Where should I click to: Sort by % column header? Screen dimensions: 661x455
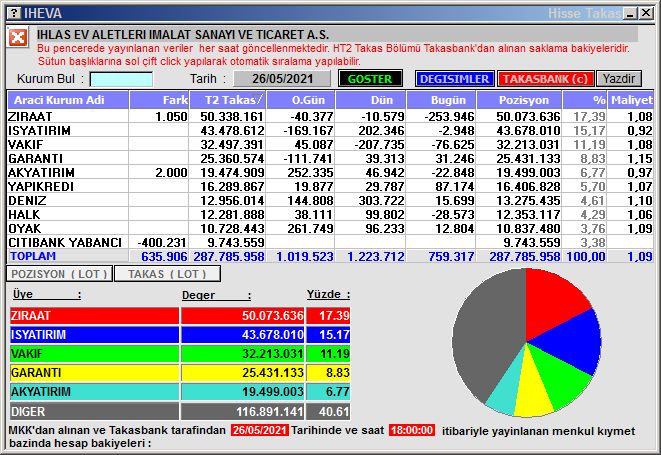(x=585, y=100)
